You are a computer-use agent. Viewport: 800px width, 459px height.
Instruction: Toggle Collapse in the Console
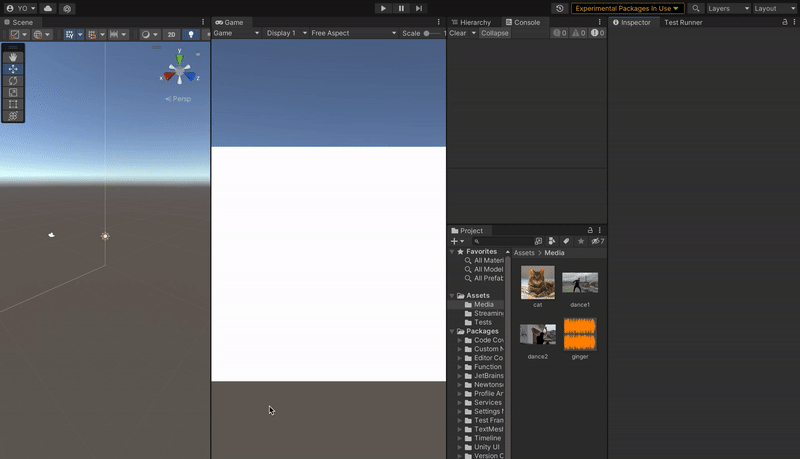[494, 33]
